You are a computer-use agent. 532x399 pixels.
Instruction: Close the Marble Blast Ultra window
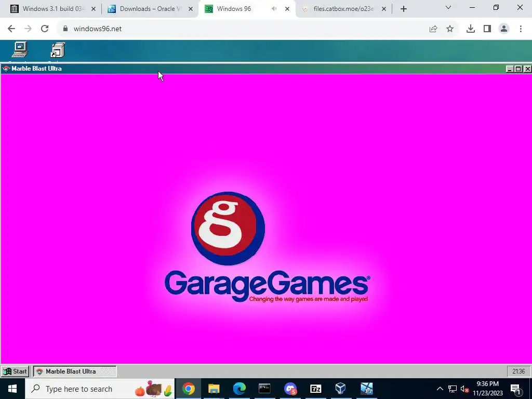[527, 69]
